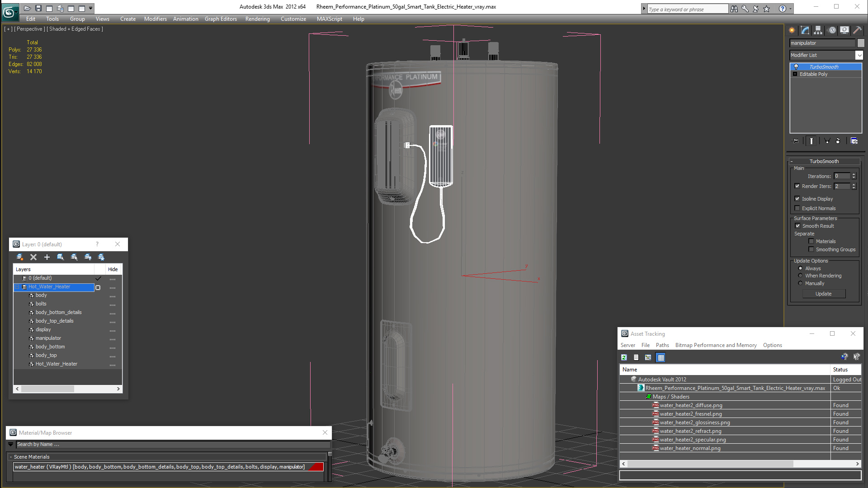Increase Iterations spinner value

tap(854, 174)
